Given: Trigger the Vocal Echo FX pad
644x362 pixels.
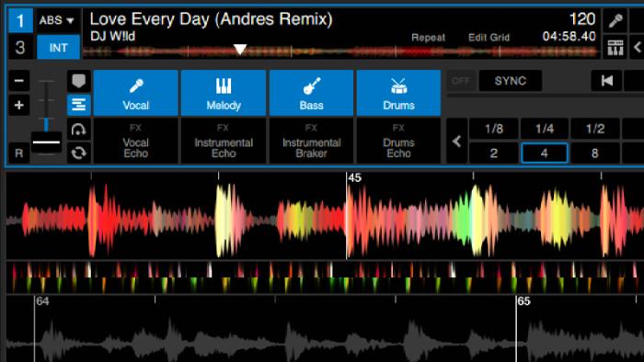Looking at the screenshot, I should 135,141.
